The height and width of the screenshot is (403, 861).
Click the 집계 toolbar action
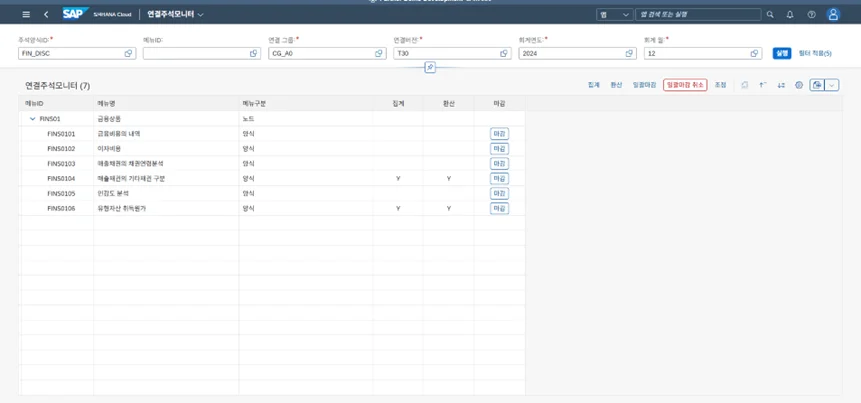coord(594,85)
